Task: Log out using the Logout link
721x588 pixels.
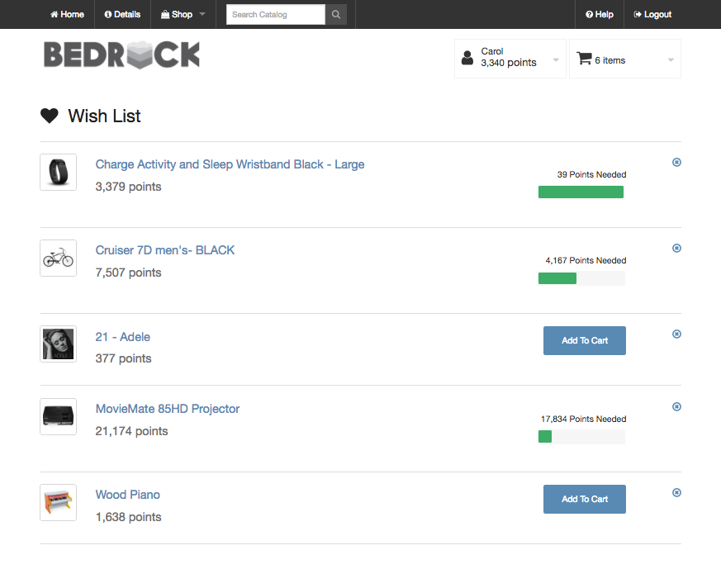Action: pos(652,14)
